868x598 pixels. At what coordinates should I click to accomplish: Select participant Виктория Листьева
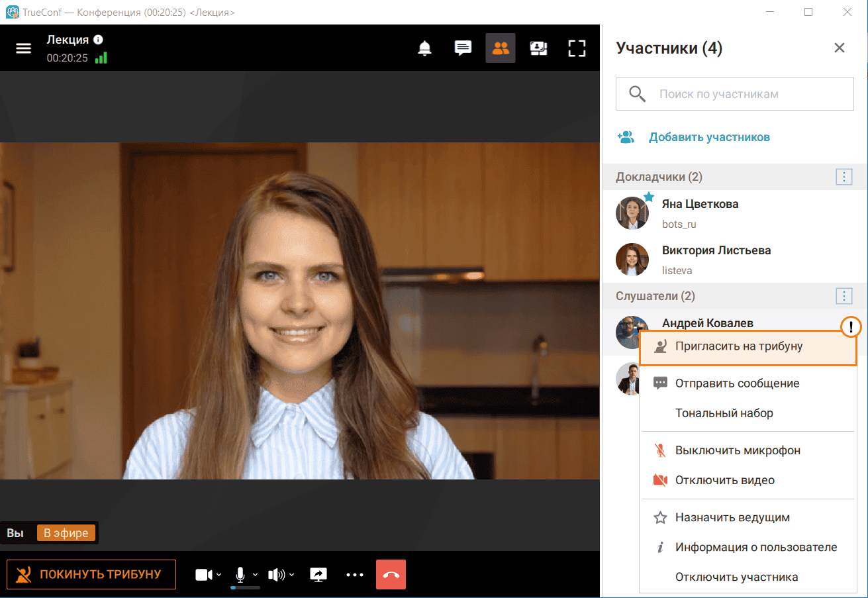click(734, 260)
